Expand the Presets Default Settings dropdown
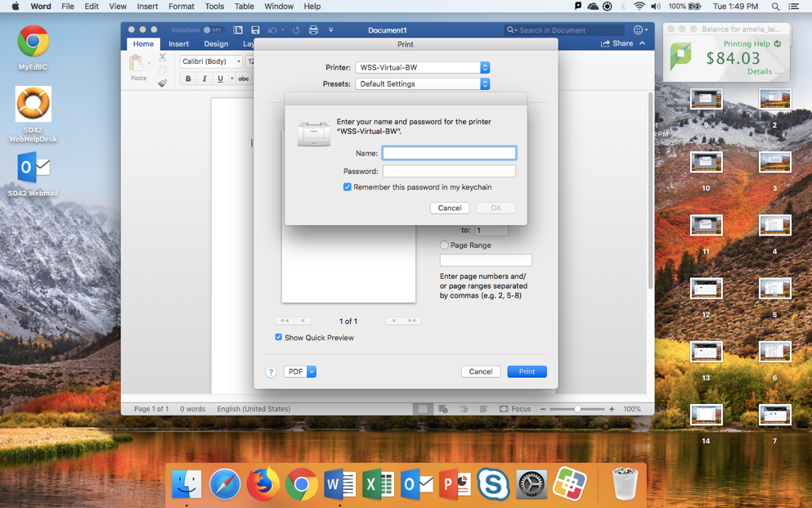The width and height of the screenshot is (812, 508). pyautogui.click(x=422, y=84)
